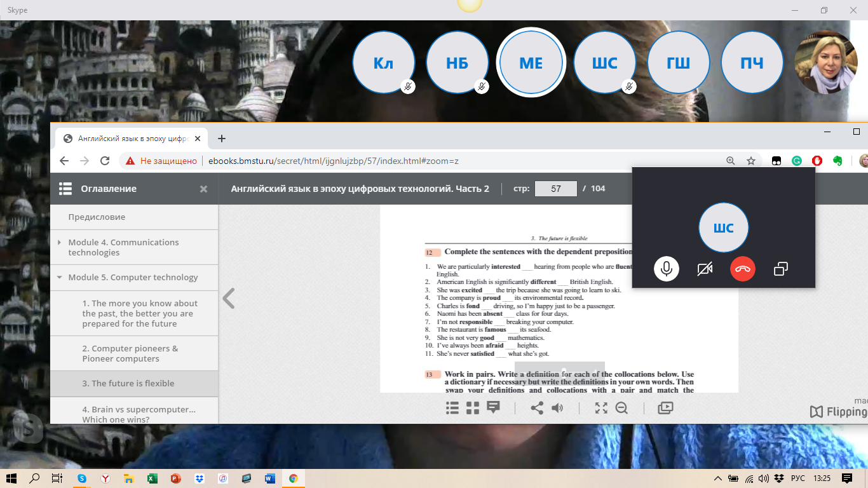868x488 pixels.
Task: Go to the previous page arrow
Action: click(x=229, y=298)
